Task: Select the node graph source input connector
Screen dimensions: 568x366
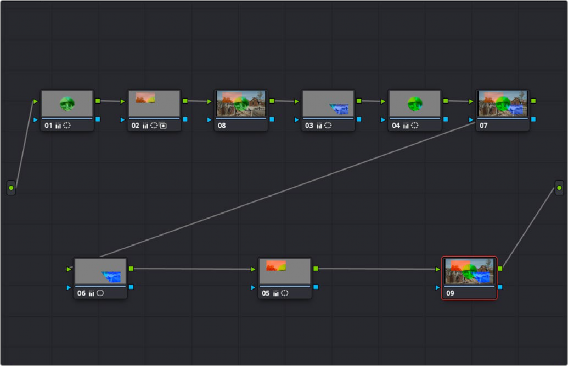Action: click(x=11, y=188)
